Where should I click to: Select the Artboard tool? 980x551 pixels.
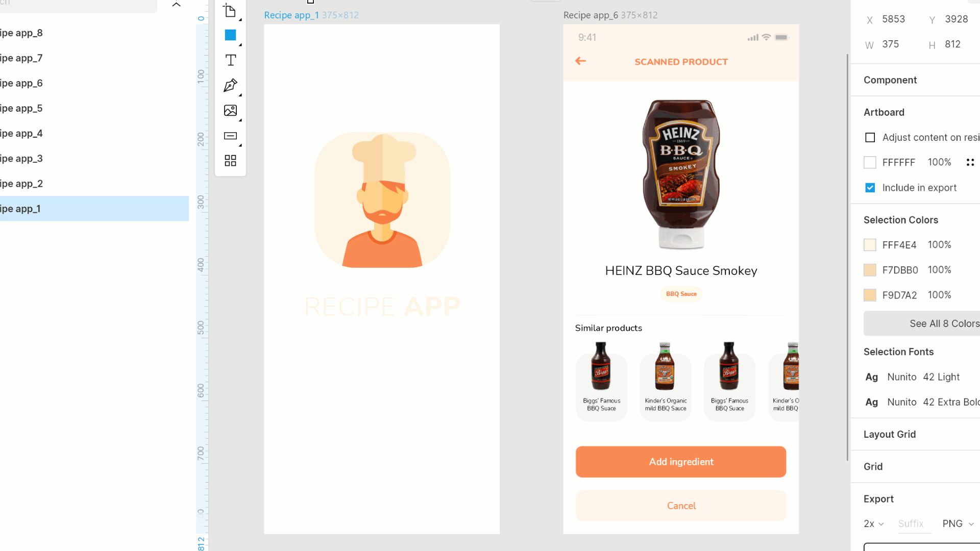point(230,11)
